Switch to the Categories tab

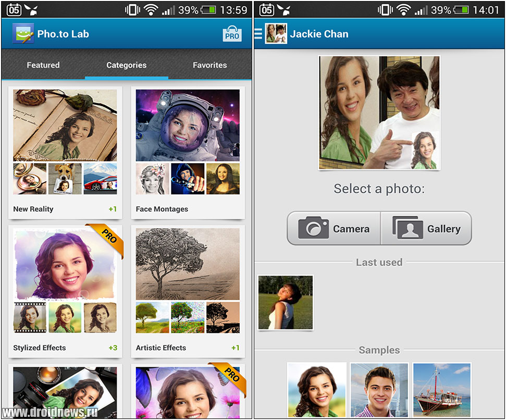pos(127,65)
